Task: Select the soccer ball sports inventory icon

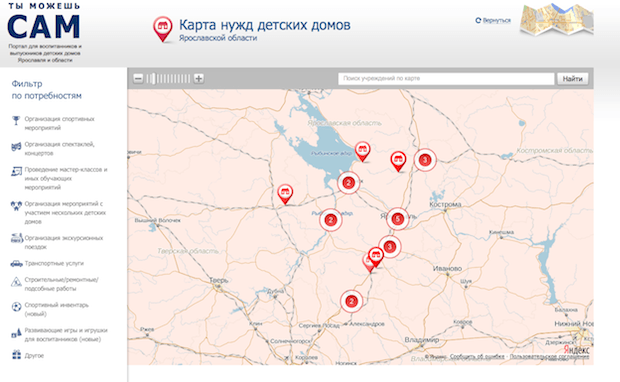Action: click(x=16, y=306)
